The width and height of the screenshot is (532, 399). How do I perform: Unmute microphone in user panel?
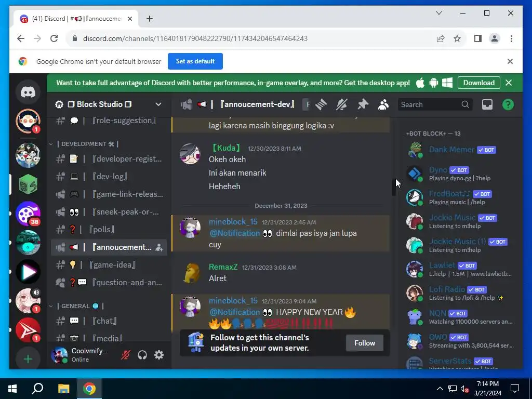coord(126,355)
